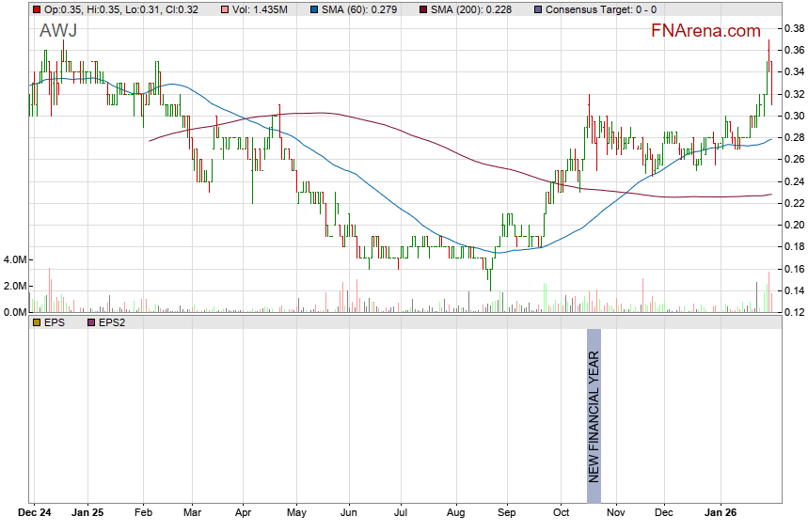
Task: Click the Jan 26 date label
Action: tap(721, 513)
